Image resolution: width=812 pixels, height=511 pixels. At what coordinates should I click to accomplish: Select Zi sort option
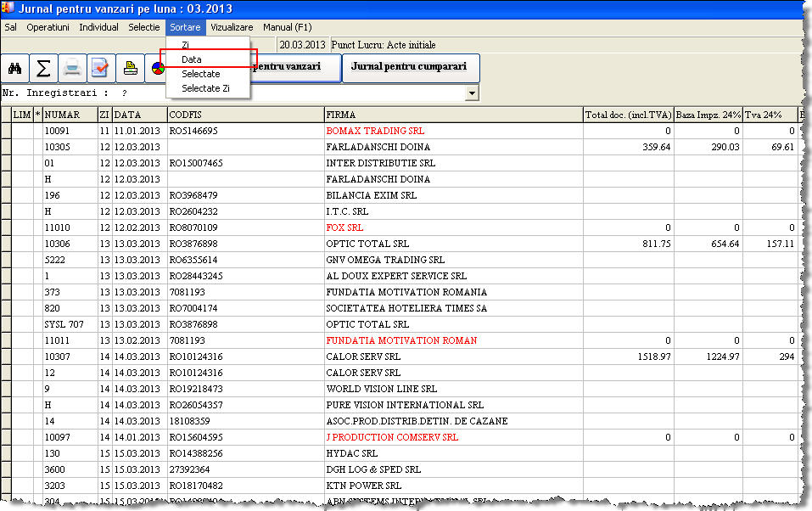click(186, 45)
